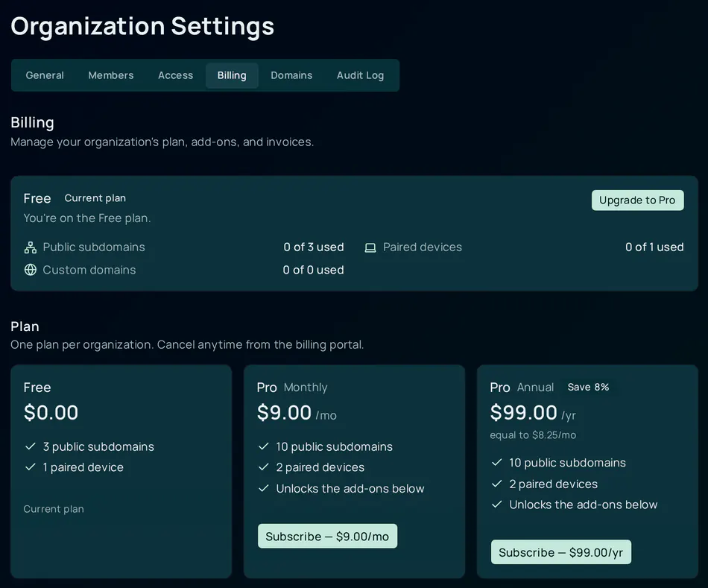This screenshot has height=588, width=708.
Task: Click the Save 8% badge
Action: click(x=588, y=387)
